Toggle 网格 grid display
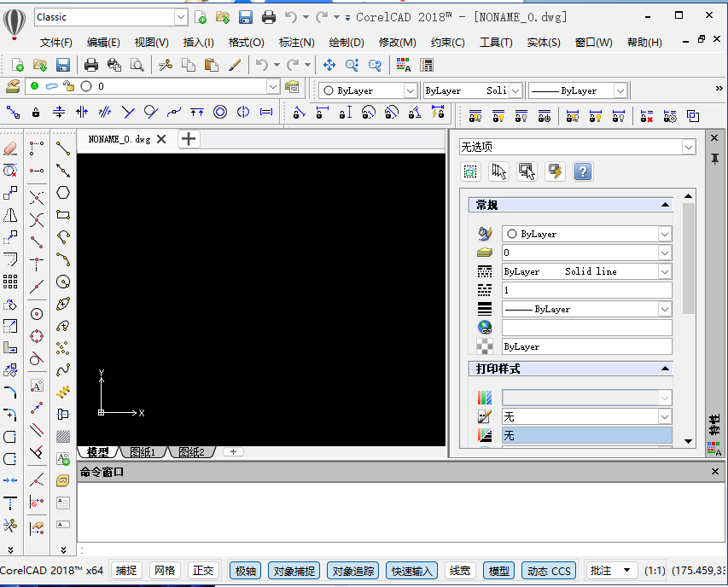Viewport: 728px width, 587px height. click(165, 571)
